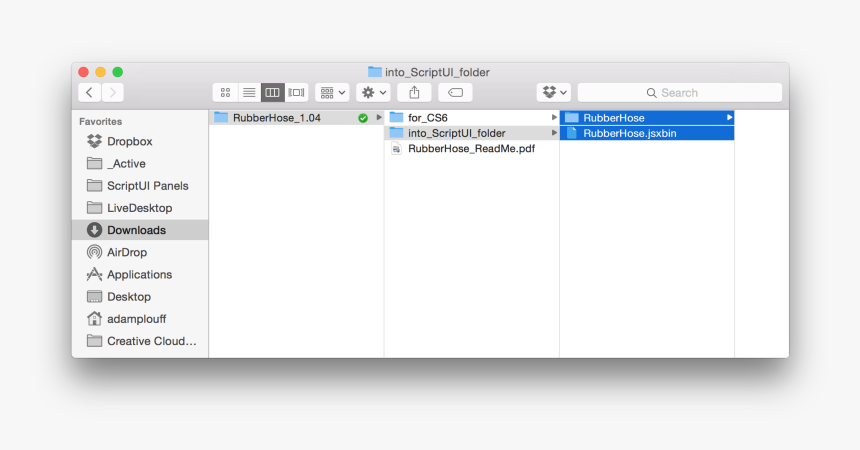Select the RubberHose folder
860x450 pixels.
(x=647, y=118)
